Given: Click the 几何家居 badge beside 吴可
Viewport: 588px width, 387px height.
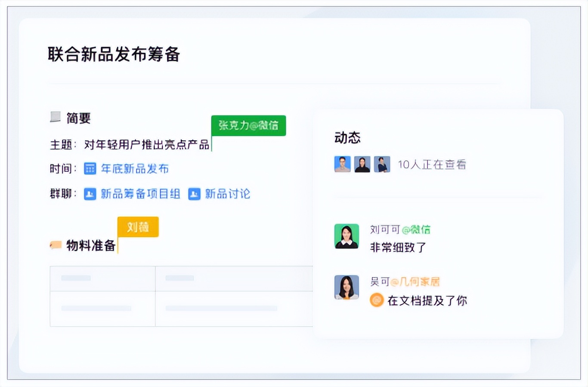Looking at the screenshot, I should pyautogui.click(x=417, y=281).
